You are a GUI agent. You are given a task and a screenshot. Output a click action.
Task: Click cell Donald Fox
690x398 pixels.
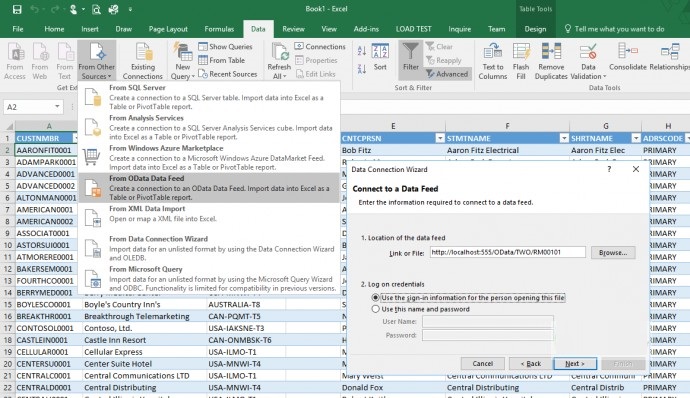[x=393, y=387]
